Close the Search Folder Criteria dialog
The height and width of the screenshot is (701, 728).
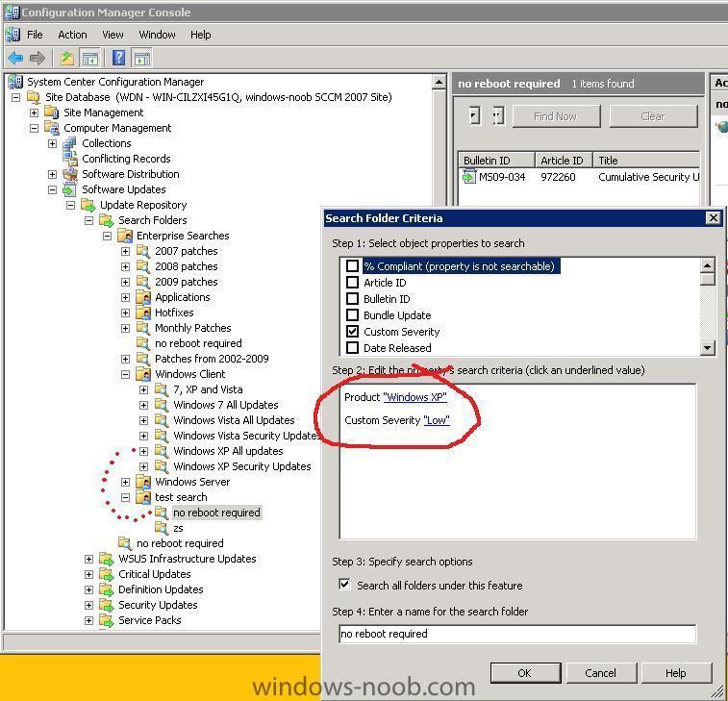(x=714, y=217)
